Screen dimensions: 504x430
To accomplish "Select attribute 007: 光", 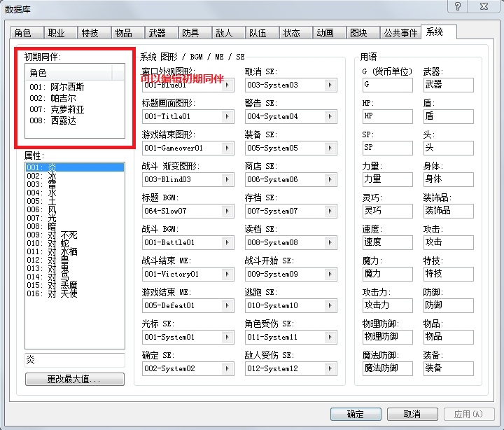I will coord(75,218).
